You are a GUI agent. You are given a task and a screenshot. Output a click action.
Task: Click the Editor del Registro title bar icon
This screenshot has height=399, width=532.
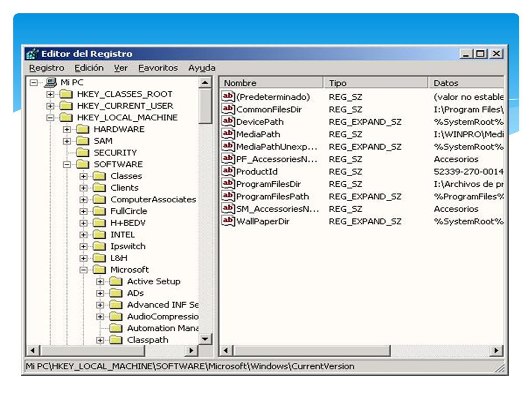click(x=33, y=54)
